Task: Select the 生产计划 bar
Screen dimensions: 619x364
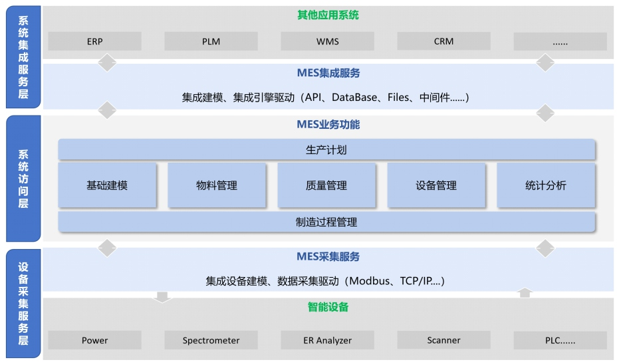Action: 326,149
